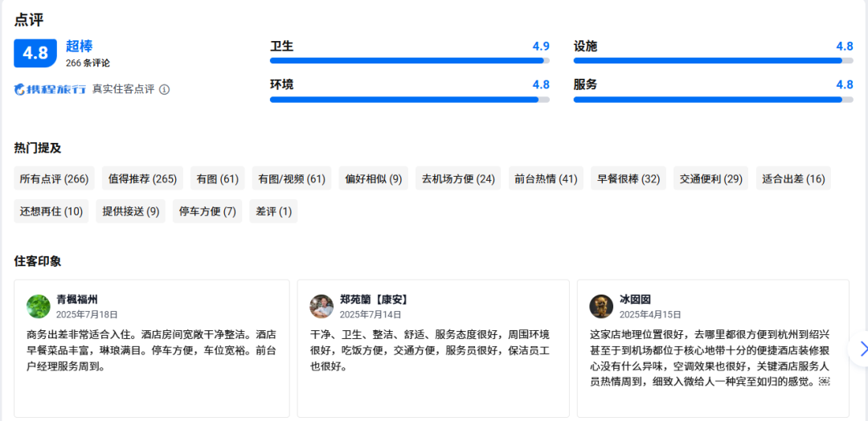Screen dimensions: 868x421
Task: Click 冰囡囡's avatar picture
Action: coord(601,306)
